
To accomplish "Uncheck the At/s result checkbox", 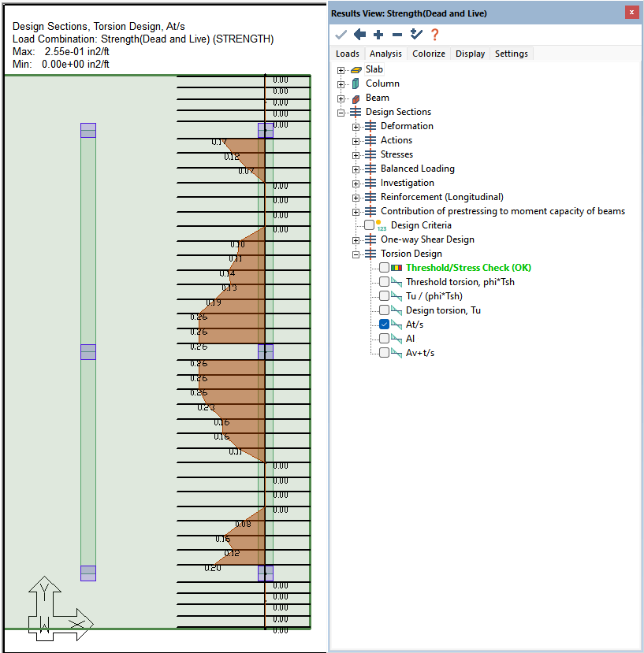I will coord(384,325).
